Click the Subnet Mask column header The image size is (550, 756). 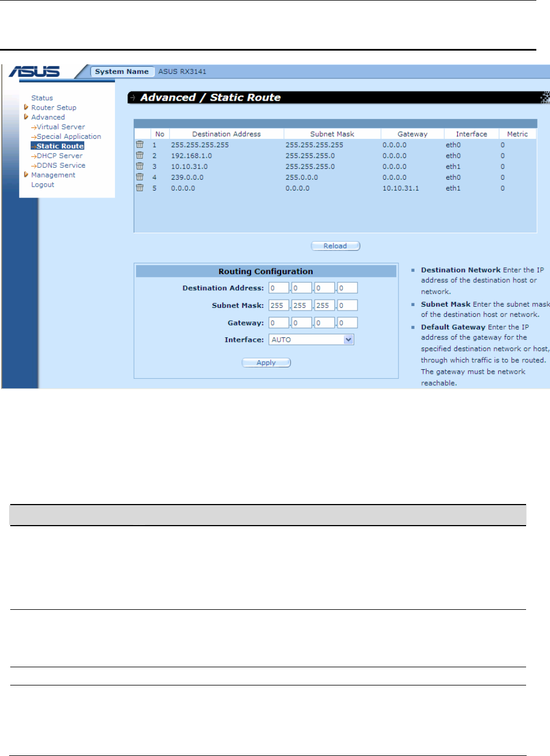(x=332, y=134)
